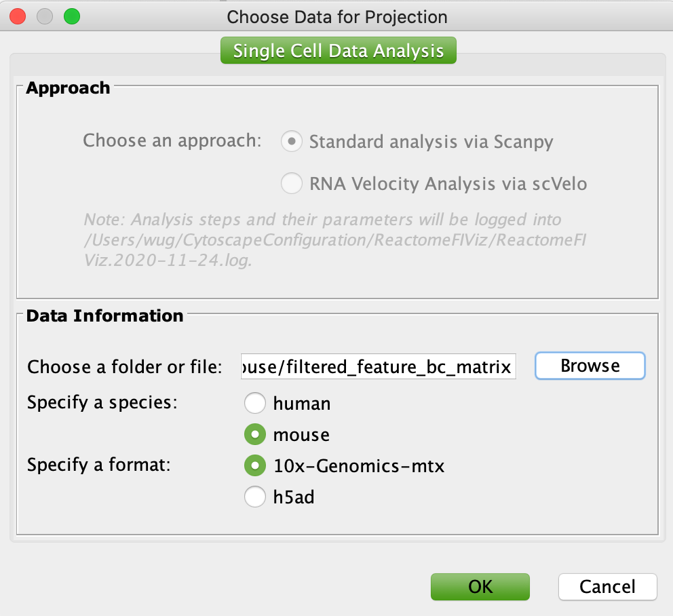This screenshot has height=616, width=673.
Task: Close the dialog with the red button
Action: [x=18, y=17]
